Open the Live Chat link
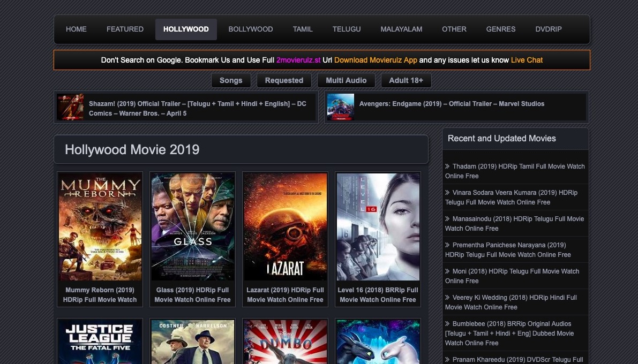 click(x=527, y=60)
